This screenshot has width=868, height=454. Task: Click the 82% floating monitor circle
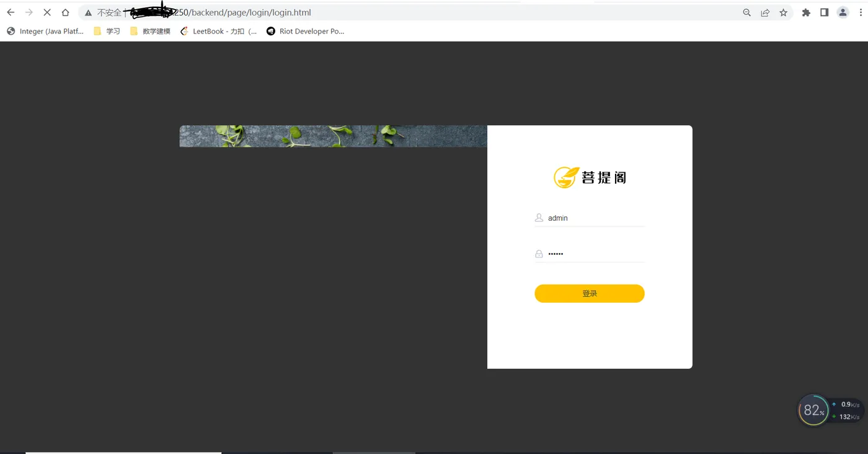click(813, 410)
